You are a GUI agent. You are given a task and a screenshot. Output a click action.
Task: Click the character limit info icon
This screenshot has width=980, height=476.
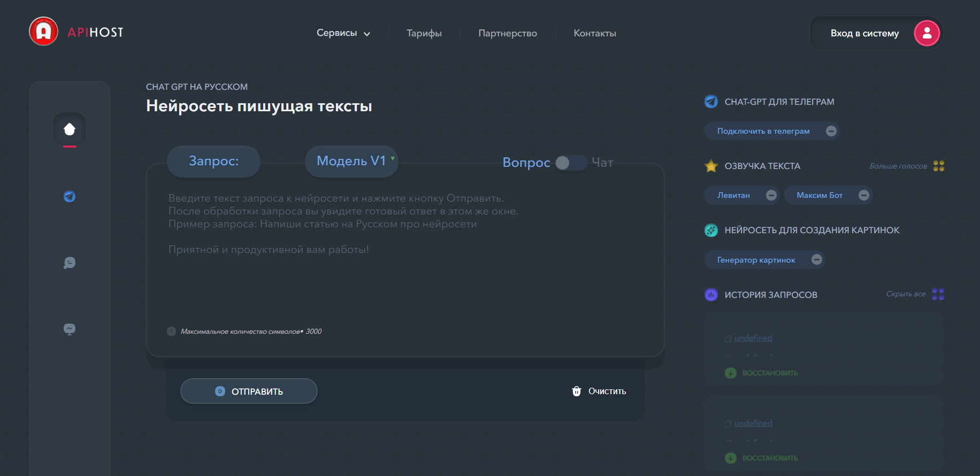tap(171, 332)
